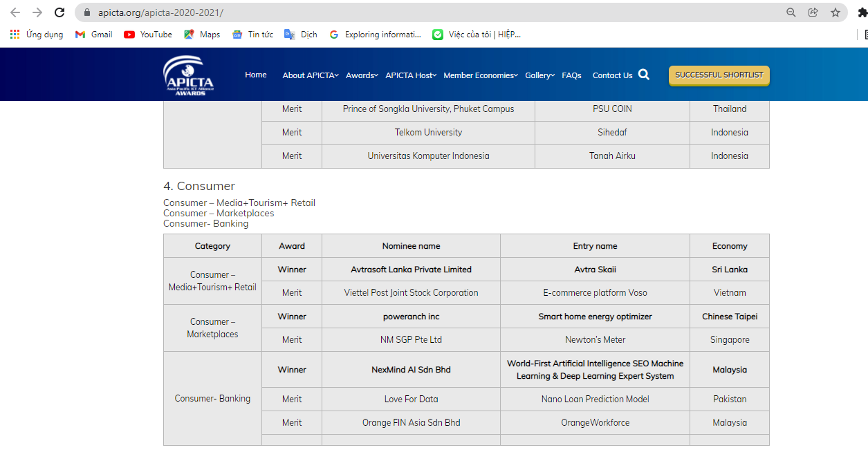Image resolution: width=868 pixels, height=452 pixels.
Task: View site security lock information
Action: [86, 12]
